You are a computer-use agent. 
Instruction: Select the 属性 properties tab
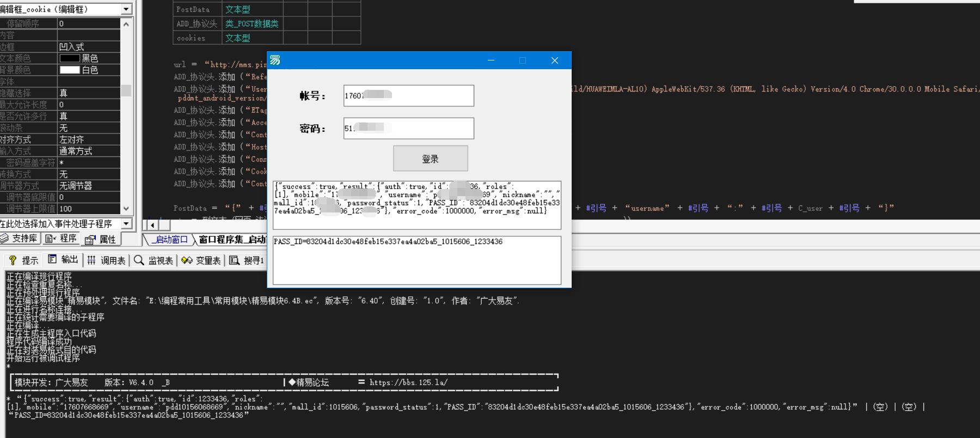pos(101,239)
